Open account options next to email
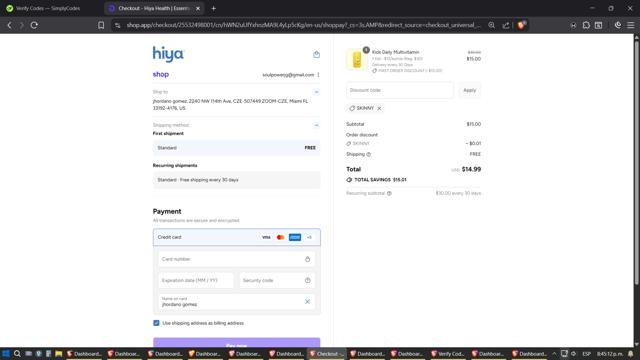640x360 pixels. tap(318, 75)
